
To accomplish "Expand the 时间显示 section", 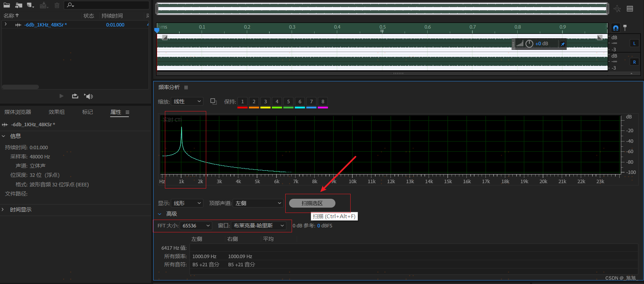I will (x=3, y=209).
